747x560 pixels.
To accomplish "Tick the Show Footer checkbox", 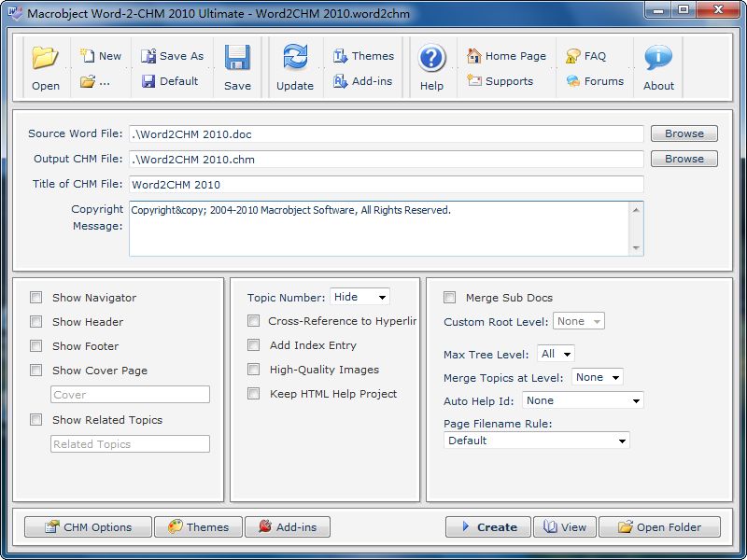I will (35, 346).
